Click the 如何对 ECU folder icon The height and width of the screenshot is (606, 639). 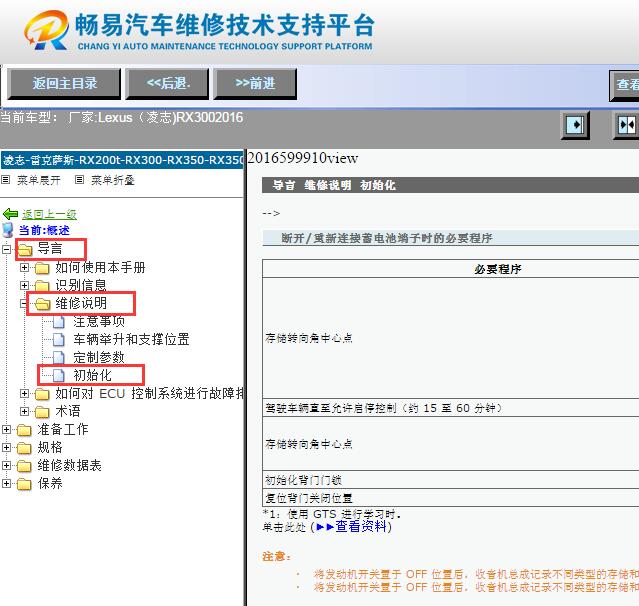pyautogui.click(x=42, y=394)
